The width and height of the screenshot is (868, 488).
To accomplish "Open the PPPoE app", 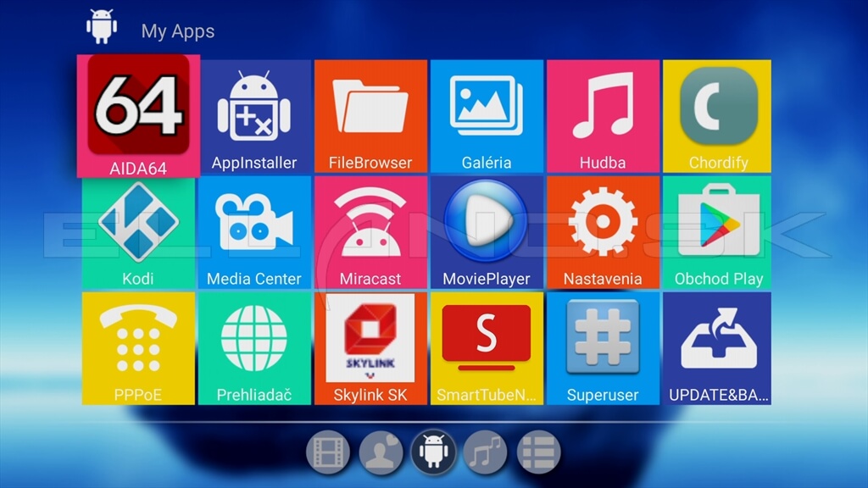I will click(x=138, y=348).
